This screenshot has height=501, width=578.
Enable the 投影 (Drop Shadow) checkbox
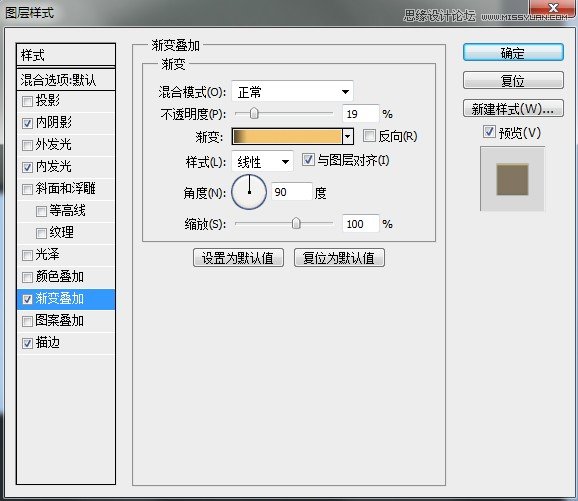click(27, 101)
